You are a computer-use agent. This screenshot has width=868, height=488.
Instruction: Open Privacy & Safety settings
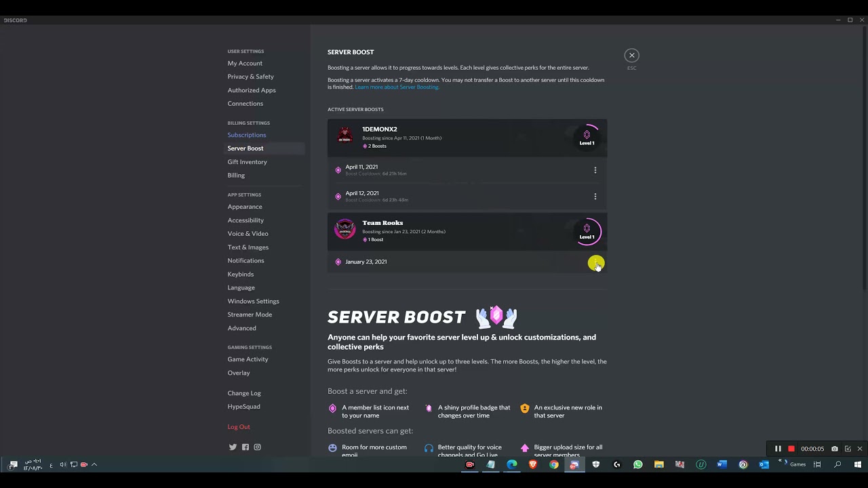(x=251, y=77)
